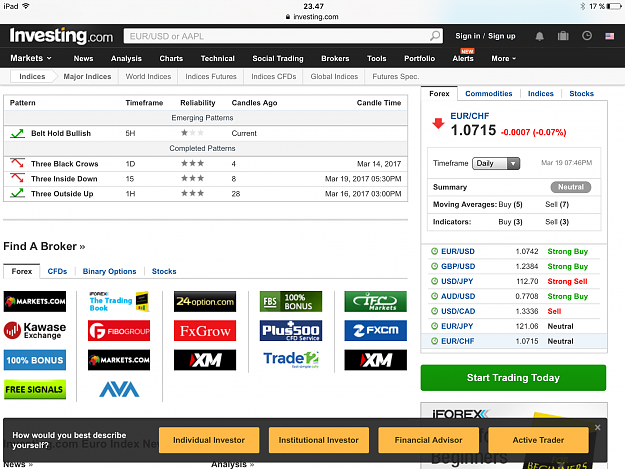Image resolution: width=625 pixels, height=469 pixels.
Task: Open the FBS 100% Bonus logo
Action: tap(291, 301)
